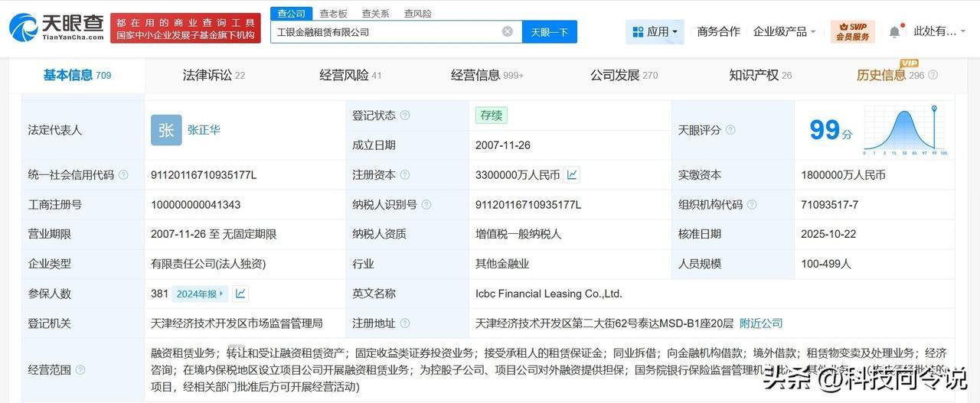Click help icon beside 组织机构代码
This screenshot has height=403, width=980.
(752, 205)
